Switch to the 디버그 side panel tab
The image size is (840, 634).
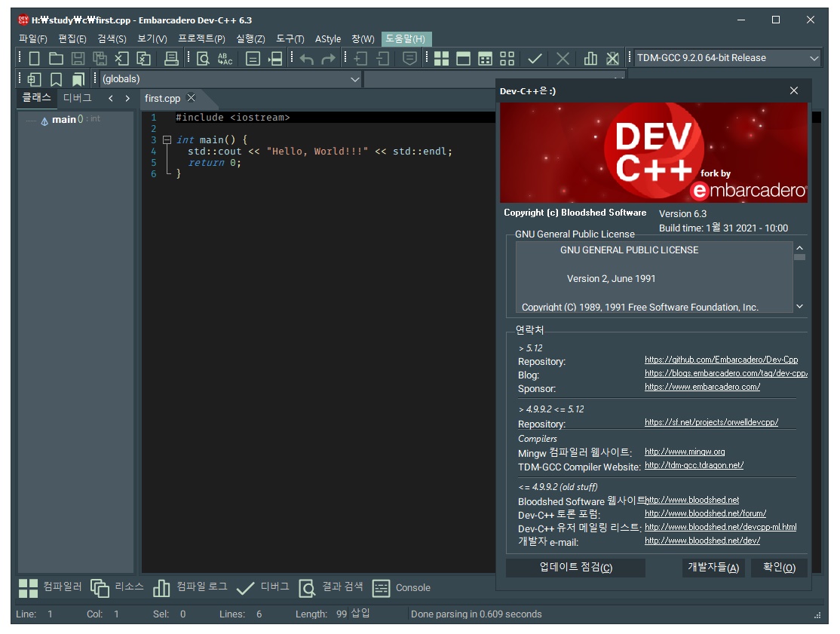pyautogui.click(x=78, y=98)
